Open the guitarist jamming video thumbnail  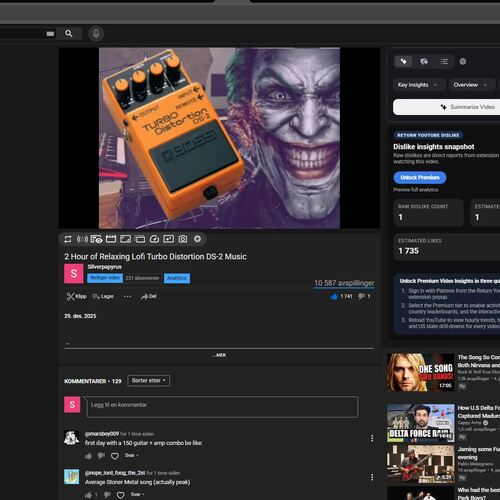tap(421, 464)
